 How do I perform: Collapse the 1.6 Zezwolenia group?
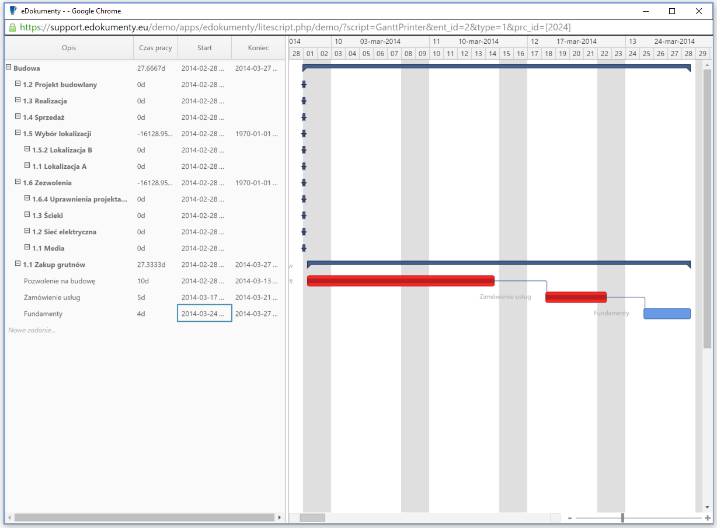18,183
